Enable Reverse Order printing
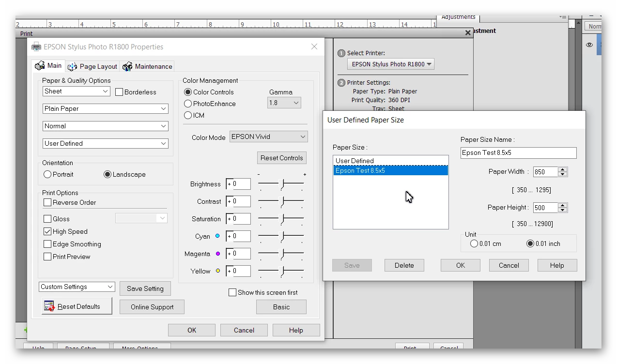Viewport: 617px width, 364px height. pyautogui.click(x=47, y=202)
